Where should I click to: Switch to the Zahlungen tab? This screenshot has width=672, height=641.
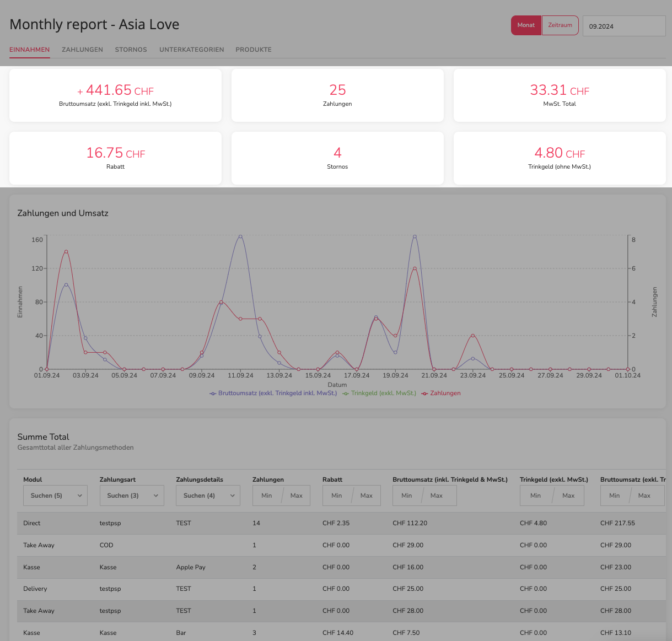pos(82,50)
